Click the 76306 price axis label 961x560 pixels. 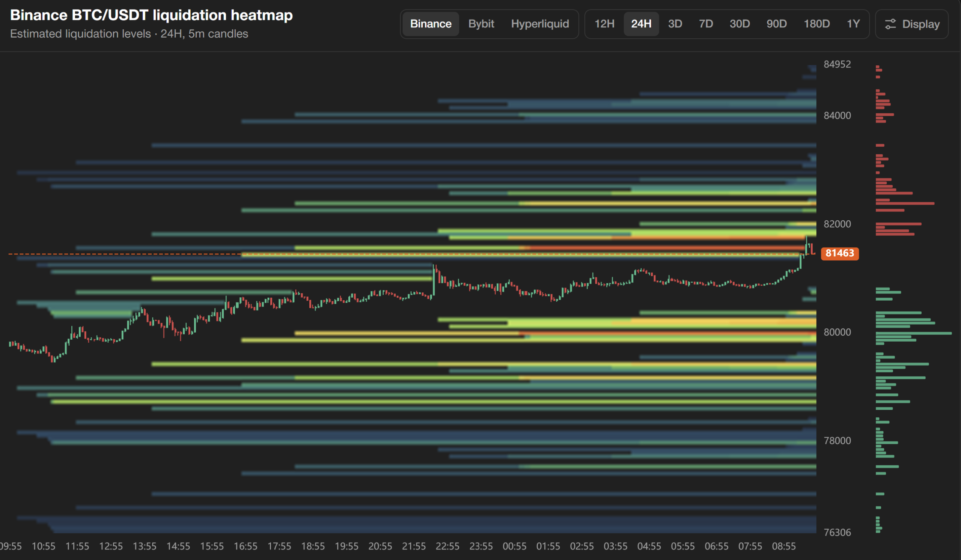click(x=837, y=532)
